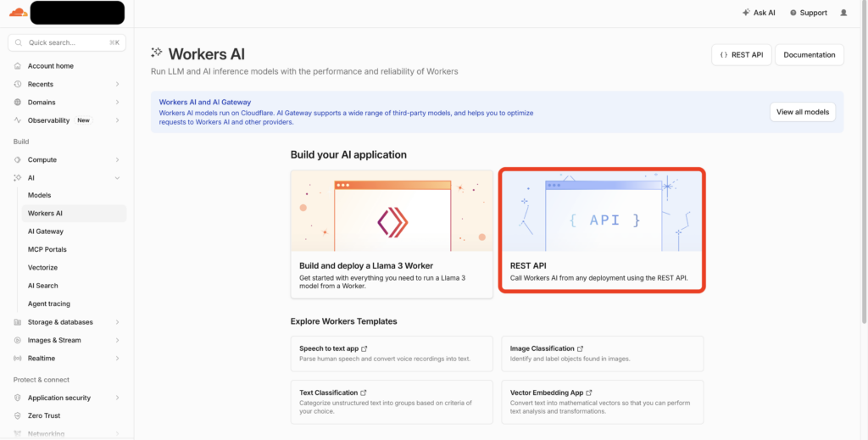
Task: Expand the Observability chevron
Action: 117,120
